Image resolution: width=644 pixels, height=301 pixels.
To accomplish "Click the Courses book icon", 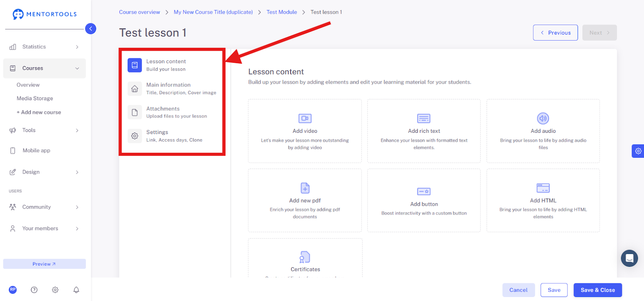I will click(x=13, y=68).
